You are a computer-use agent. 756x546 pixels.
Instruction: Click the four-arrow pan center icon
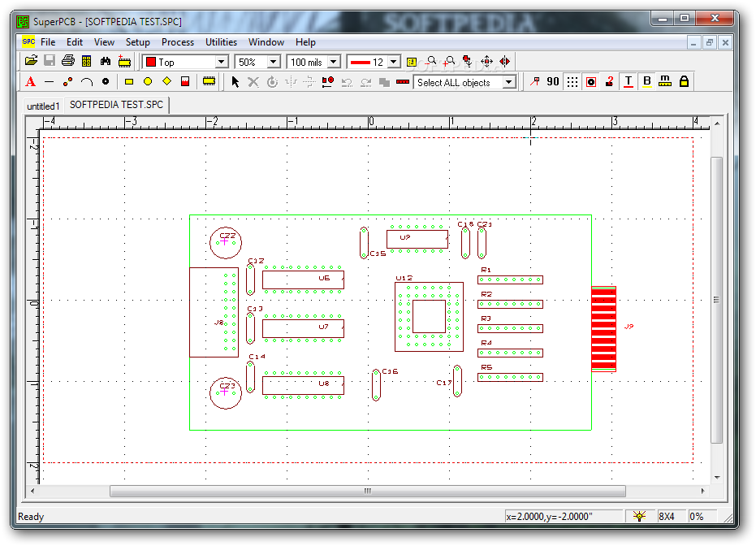486,61
